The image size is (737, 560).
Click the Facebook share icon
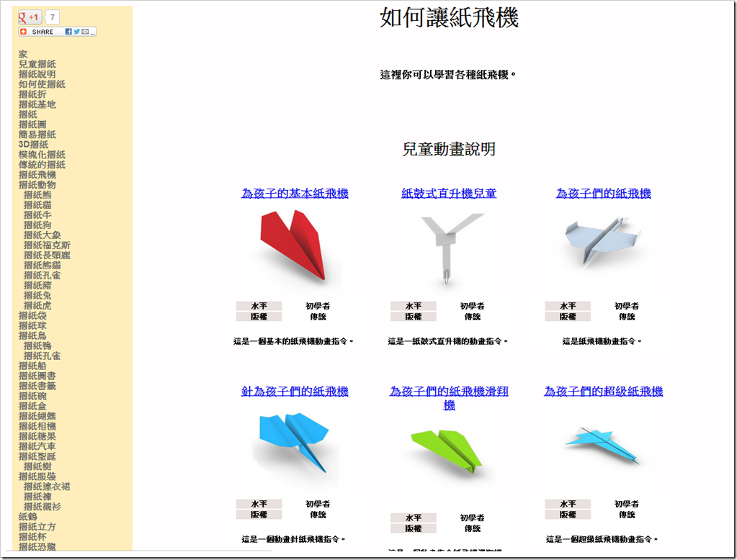point(68,32)
